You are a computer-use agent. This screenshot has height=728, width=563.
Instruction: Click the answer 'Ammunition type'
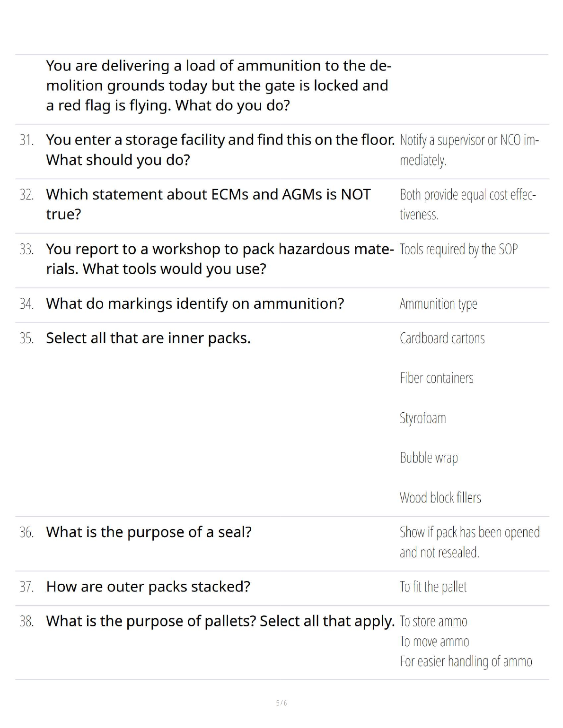point(438,303)
